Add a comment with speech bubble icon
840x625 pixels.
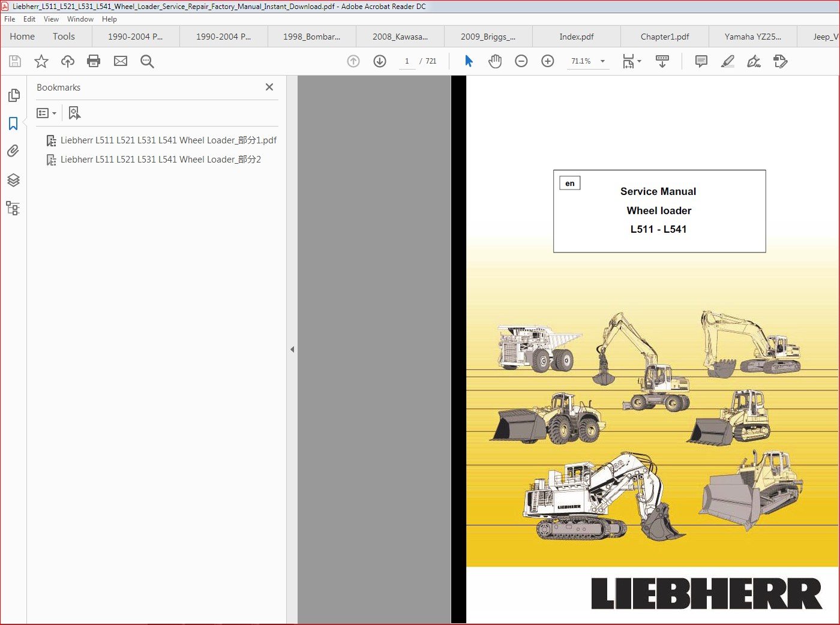coord(701,61)
